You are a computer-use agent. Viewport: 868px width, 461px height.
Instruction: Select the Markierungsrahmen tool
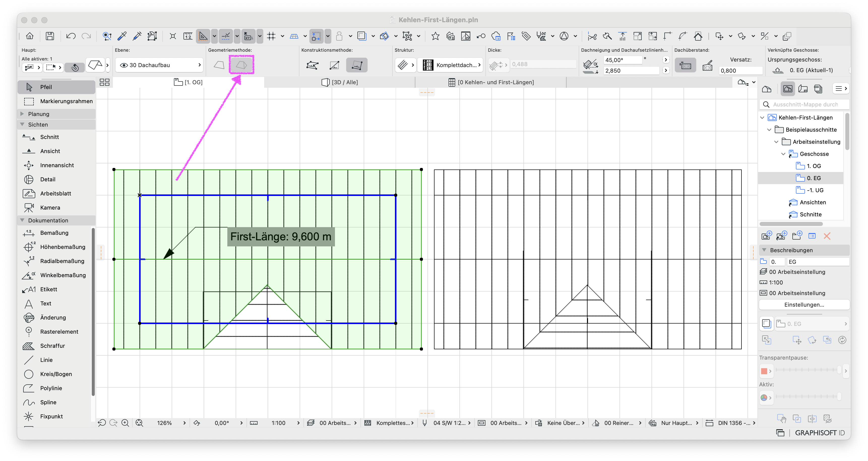point(57,101)
